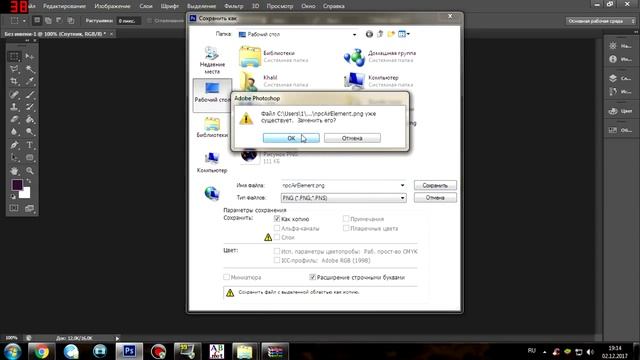
Task: Select the Move tool
Action: [x=30, y=56]
